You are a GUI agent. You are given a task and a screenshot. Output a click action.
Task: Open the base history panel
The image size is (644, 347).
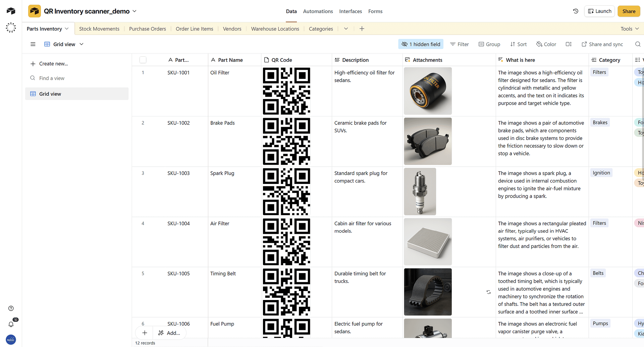point(576,11)
